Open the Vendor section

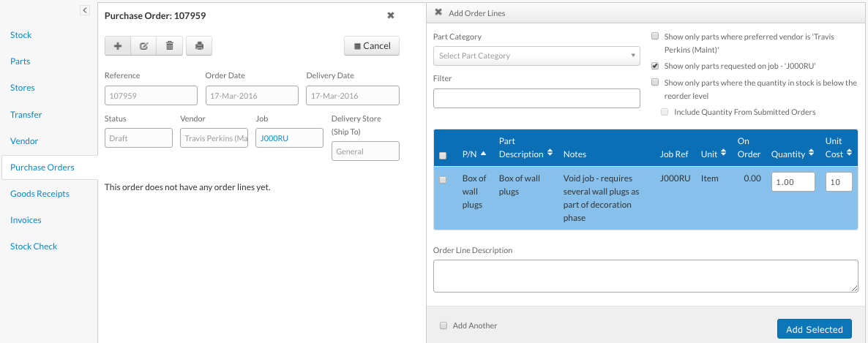[x=24, y=141]
